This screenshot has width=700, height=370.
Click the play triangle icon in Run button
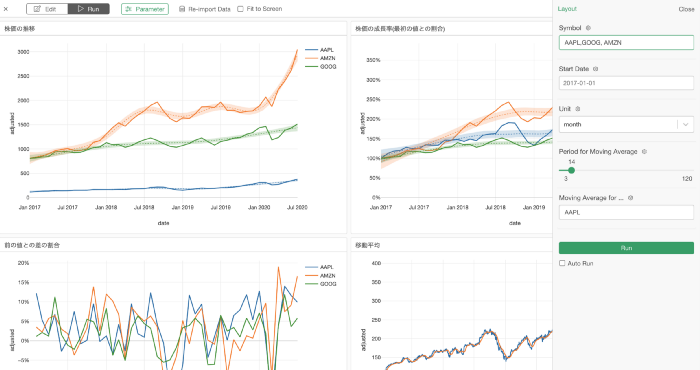click(x=80, y=9)
